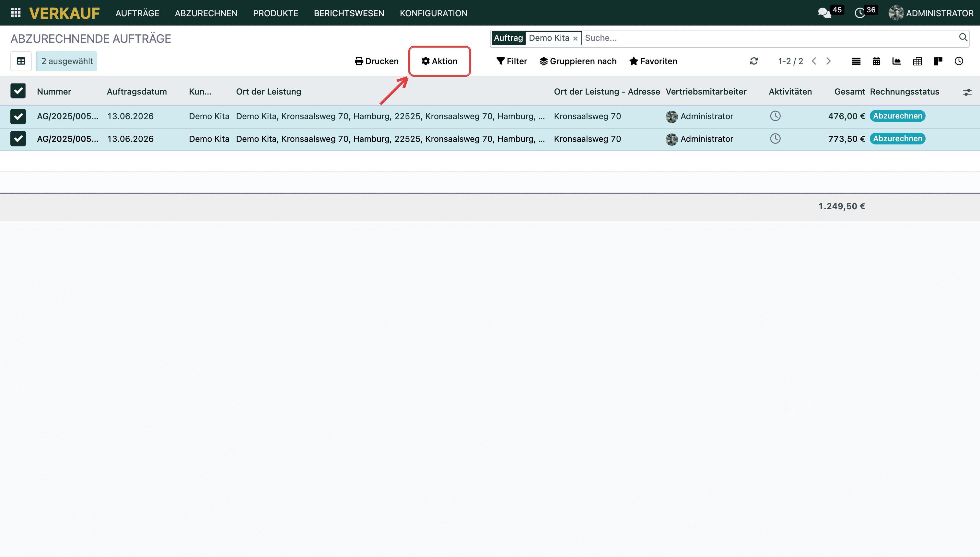The image size is (980, 557).
Task: Expand the Filter dropdown
Action: (x=511, y=61)
